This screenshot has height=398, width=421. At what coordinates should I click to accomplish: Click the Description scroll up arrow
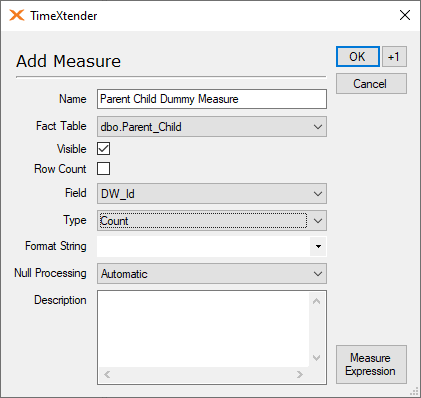point(316,301)
